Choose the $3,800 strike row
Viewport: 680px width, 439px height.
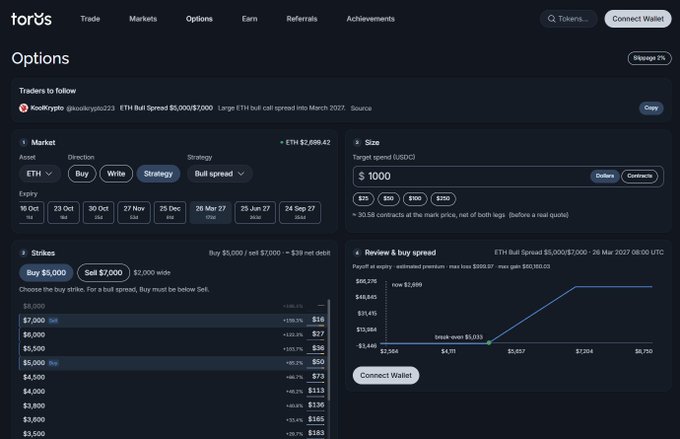[x=173, y=406]
